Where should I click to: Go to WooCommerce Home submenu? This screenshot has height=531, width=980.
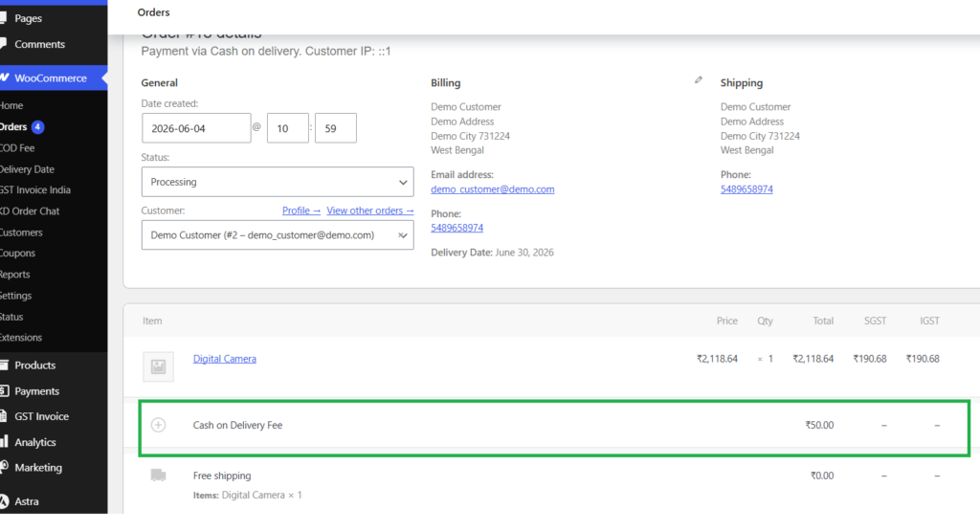[x=11, y=105]
